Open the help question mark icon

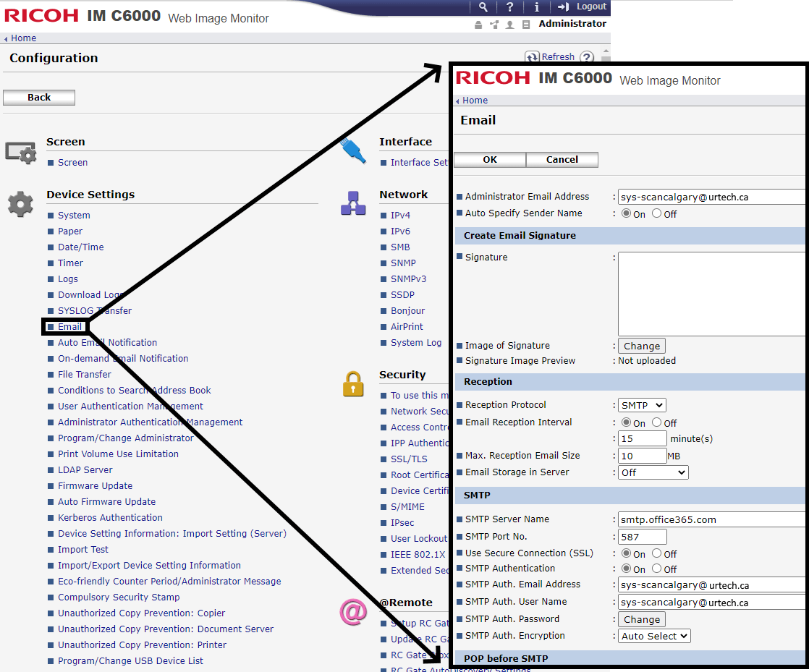(x=510, y=7)
